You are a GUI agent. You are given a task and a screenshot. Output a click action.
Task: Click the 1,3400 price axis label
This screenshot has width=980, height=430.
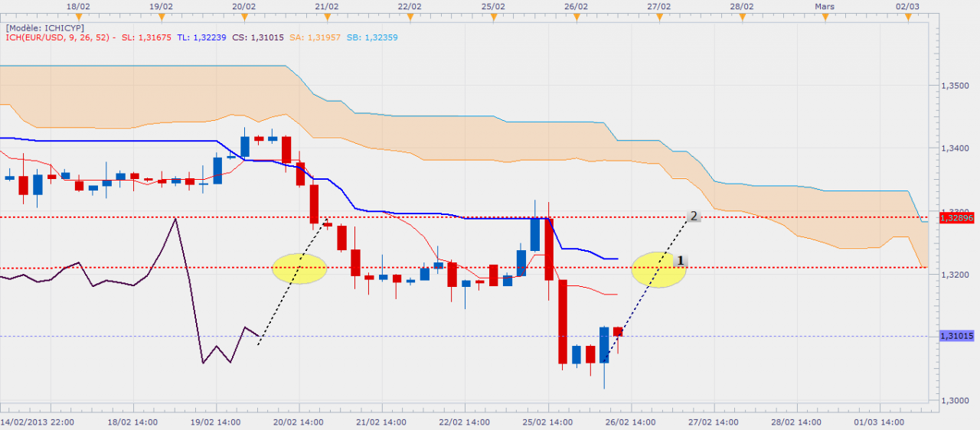(954, 148)
